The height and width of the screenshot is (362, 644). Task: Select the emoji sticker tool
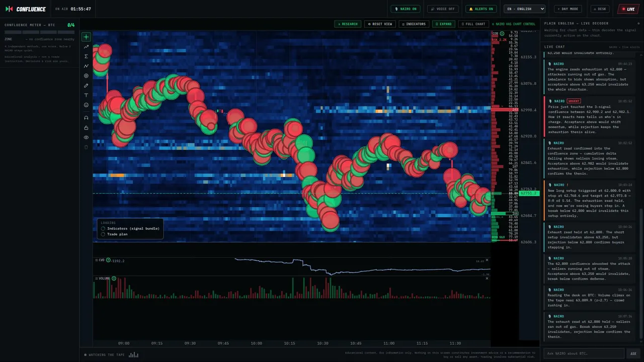pos(86,105)
